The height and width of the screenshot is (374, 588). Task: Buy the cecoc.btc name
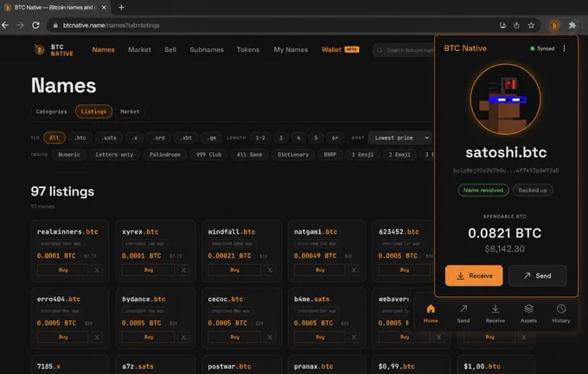point(234,337)
